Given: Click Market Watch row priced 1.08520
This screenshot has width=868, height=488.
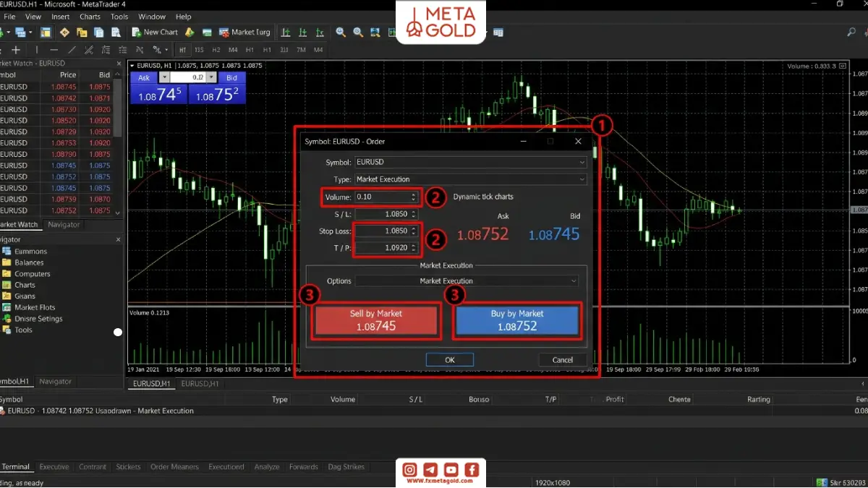Looking at the screenshot, I should point(56,121).
